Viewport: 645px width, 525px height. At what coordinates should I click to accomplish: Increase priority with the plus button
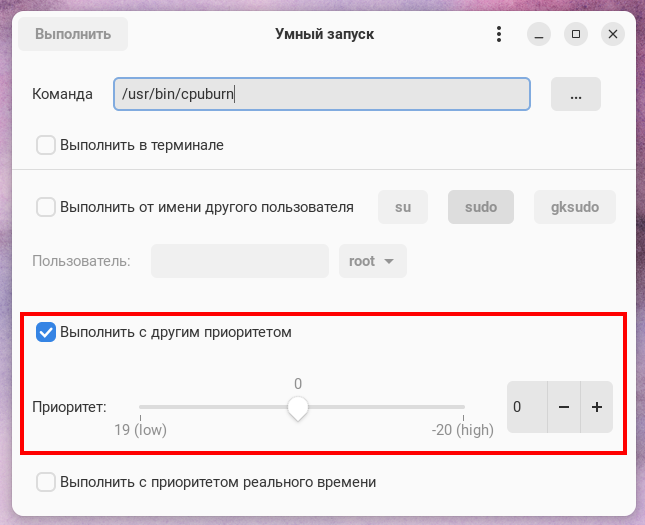click(597, 407)
